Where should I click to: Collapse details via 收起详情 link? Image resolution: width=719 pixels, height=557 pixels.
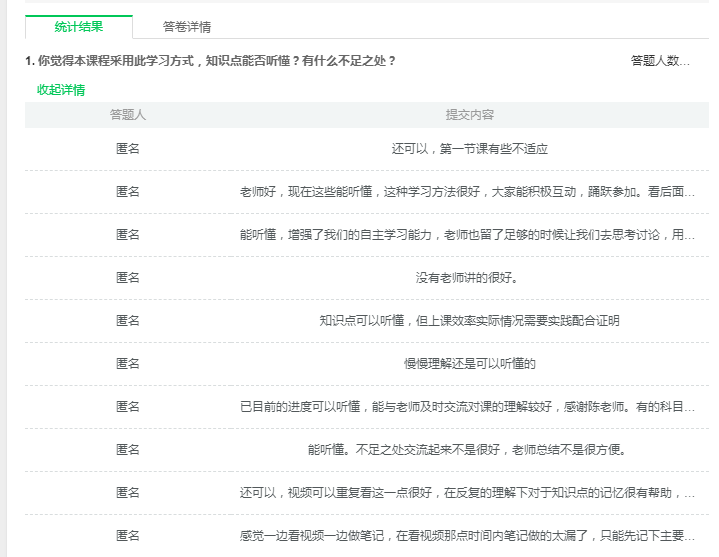tap(61, 90)
